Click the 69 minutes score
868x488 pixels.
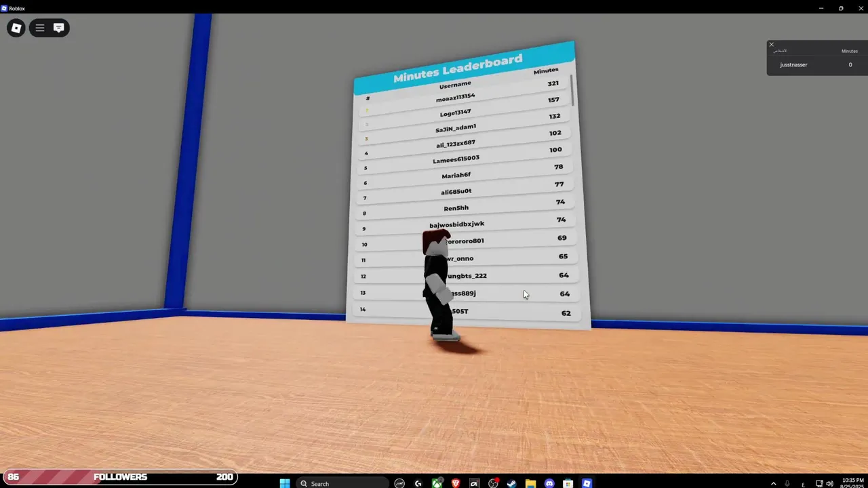[562, 238]
